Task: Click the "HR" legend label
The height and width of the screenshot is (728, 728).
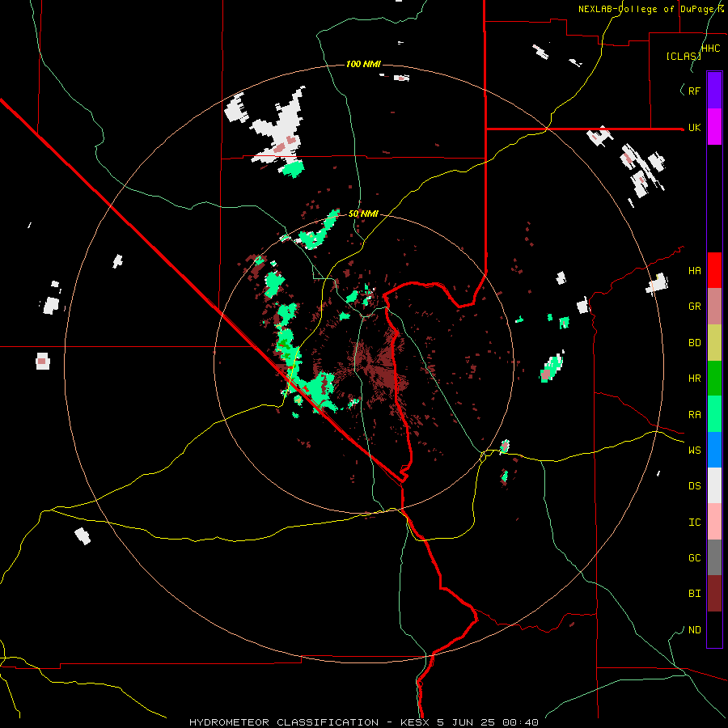Action: (x=694, y=379)
